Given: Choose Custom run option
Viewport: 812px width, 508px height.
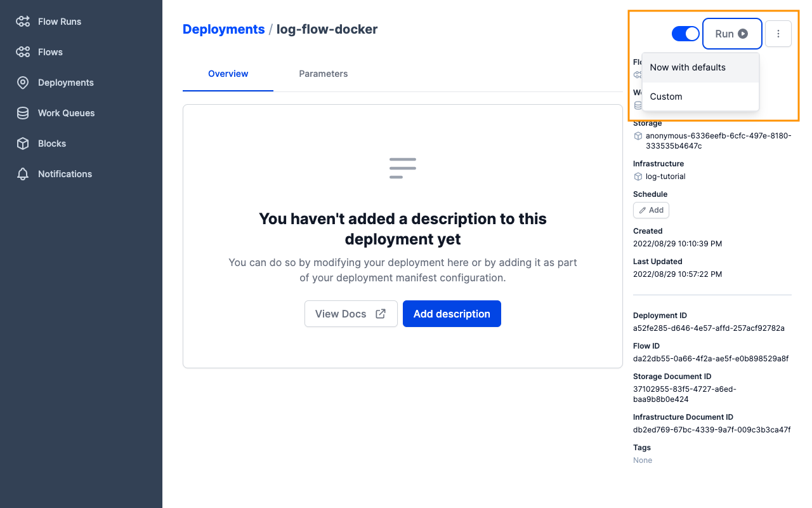Looking at the screenshot, I should click(700, 97).
